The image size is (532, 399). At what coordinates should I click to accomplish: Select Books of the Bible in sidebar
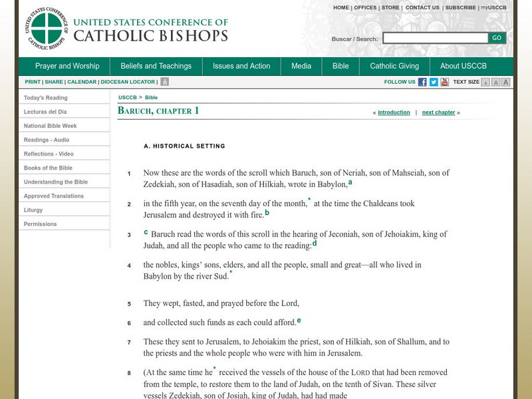[48, 168]
